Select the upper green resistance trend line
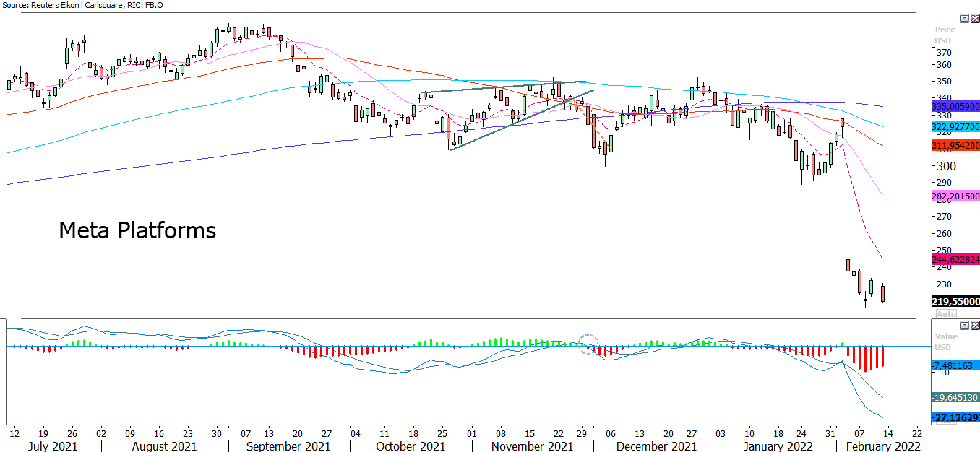The height and width of the screenshot is (452, 980). tap(502, 87)
